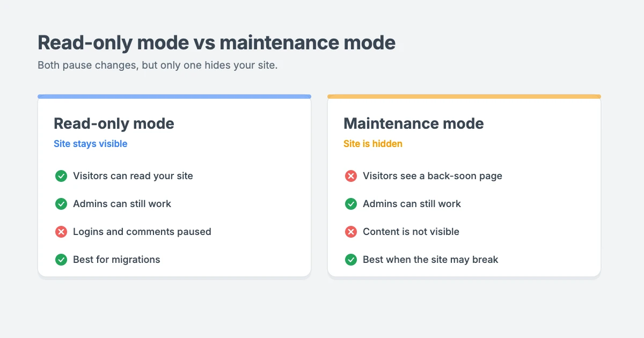The width and height of the screenshot is (644, 338).
Task: Click the 'Read-only mode vs maintenance mode' title
Action: tap(217, 42)
